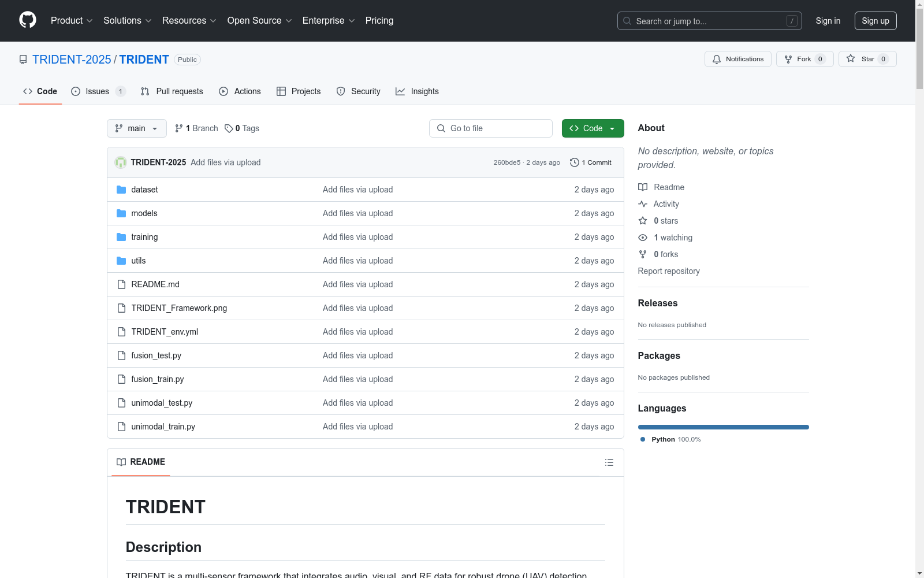Click the Python language link
Image resolution: width=924 pixels, height=578 pixels.
coord(670,439)
